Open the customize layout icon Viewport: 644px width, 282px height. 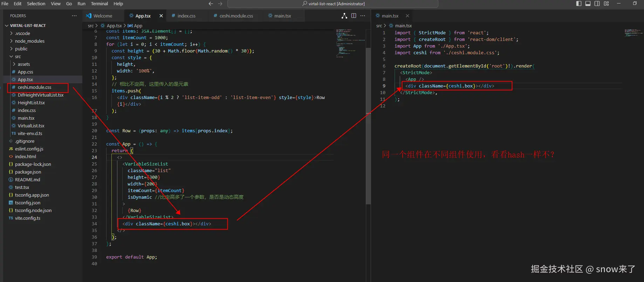pos(607,3)
